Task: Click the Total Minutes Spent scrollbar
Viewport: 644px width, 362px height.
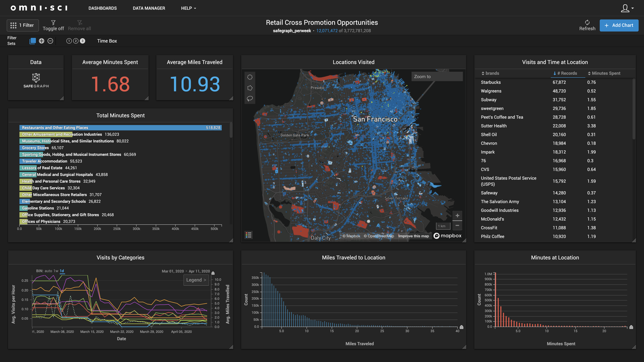Action: [x=231, y=130]
